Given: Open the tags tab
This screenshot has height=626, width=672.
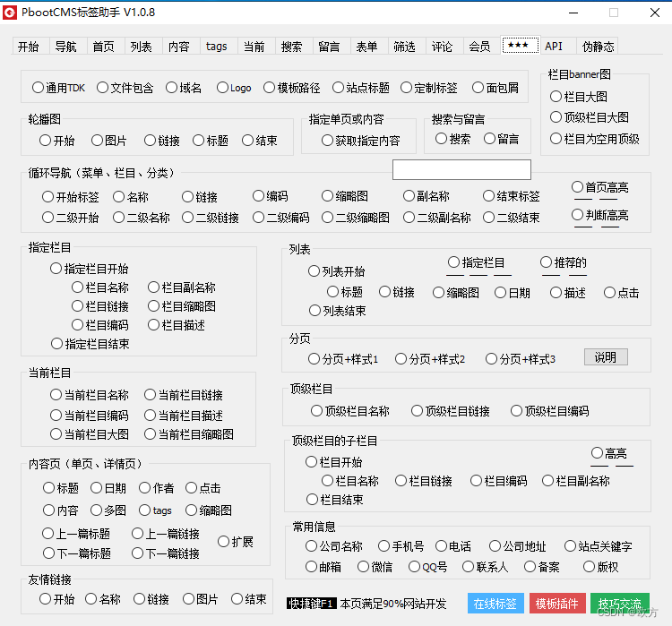Looking at the screenshot, I should pos(217,47).
